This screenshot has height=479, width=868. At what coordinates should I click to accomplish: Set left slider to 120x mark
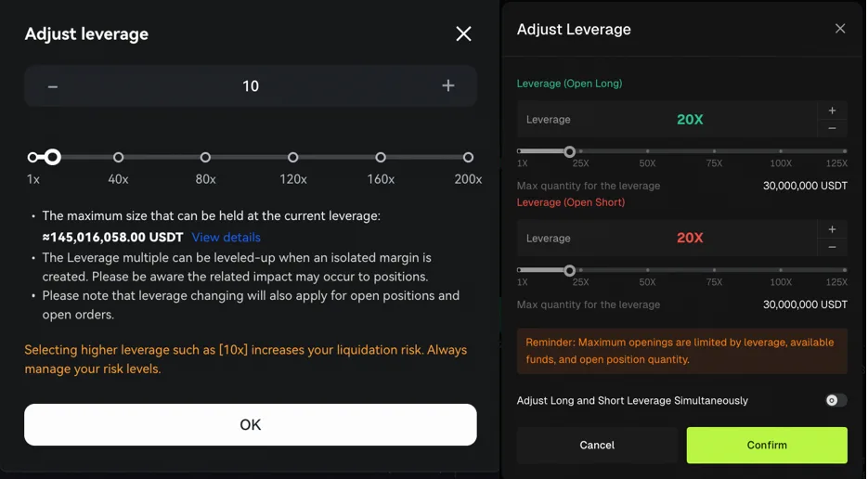click(293, 158)
